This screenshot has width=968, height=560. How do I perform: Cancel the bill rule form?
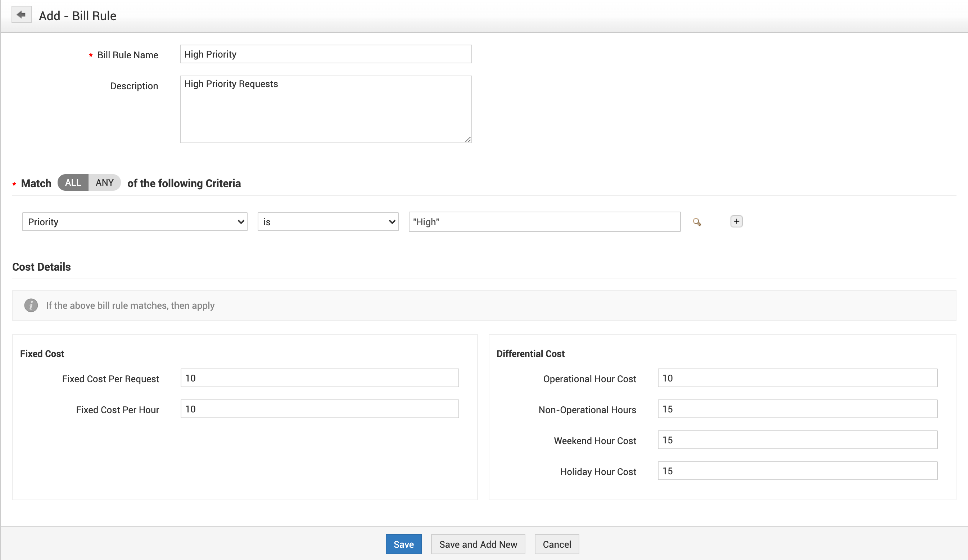click(x=557, y=544)
